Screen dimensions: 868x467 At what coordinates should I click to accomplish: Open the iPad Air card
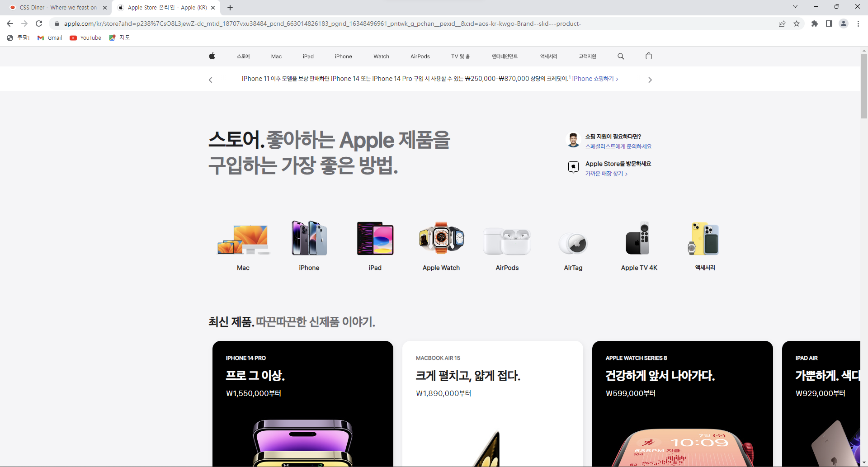(821, 404)
